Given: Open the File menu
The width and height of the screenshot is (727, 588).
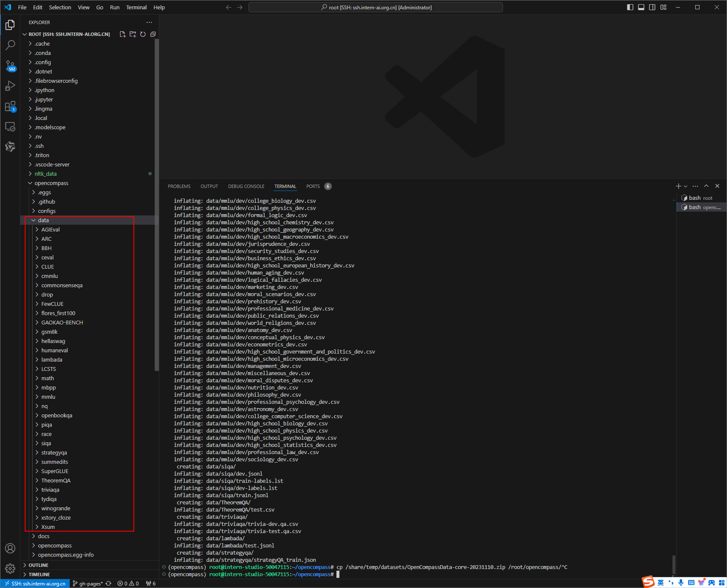Looking at the screenshot, I should (x=22, y=8).
